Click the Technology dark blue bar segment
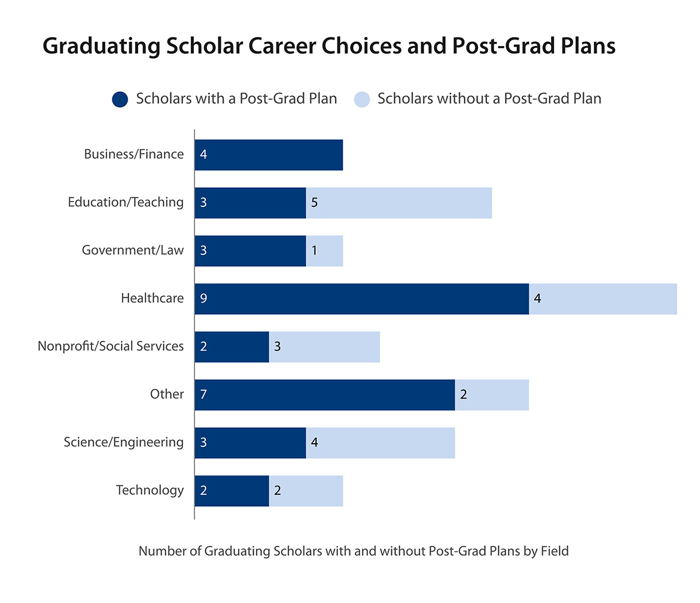This screenshot has height=603, width=700. point(232,491)
